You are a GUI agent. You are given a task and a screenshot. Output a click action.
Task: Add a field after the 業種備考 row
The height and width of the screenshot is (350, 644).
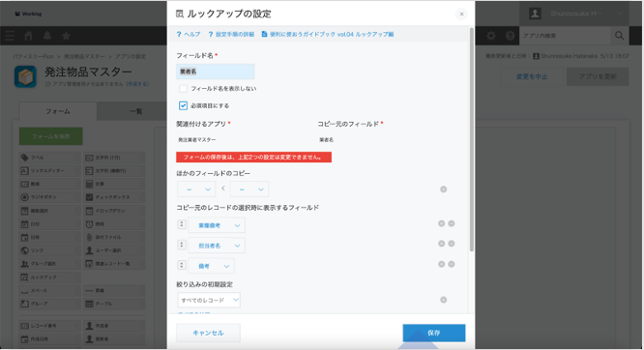click(442, 223)
